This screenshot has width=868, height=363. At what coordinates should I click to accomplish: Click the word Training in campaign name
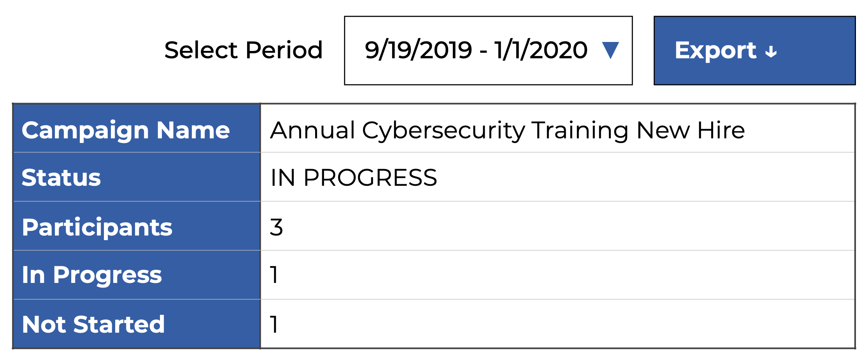[x=580, y=130]
